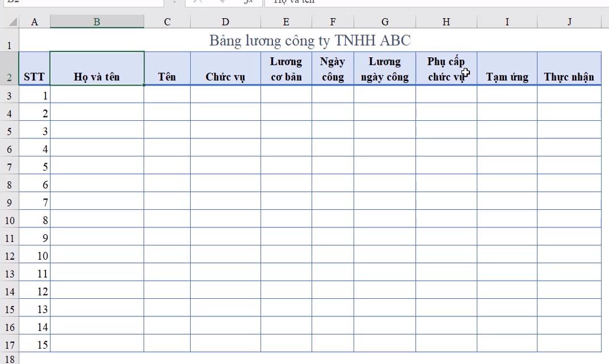
Task: Select row 10 header
Action: pos(9,219)
